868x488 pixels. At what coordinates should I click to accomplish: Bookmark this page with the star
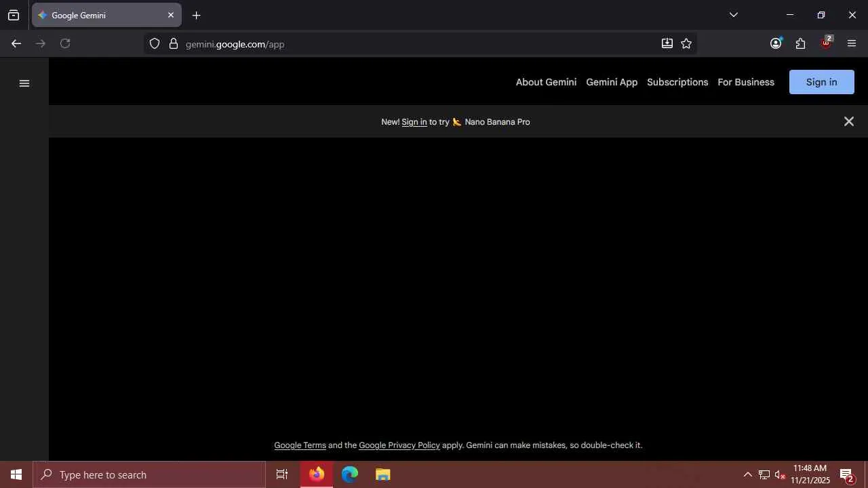[686, 43]
